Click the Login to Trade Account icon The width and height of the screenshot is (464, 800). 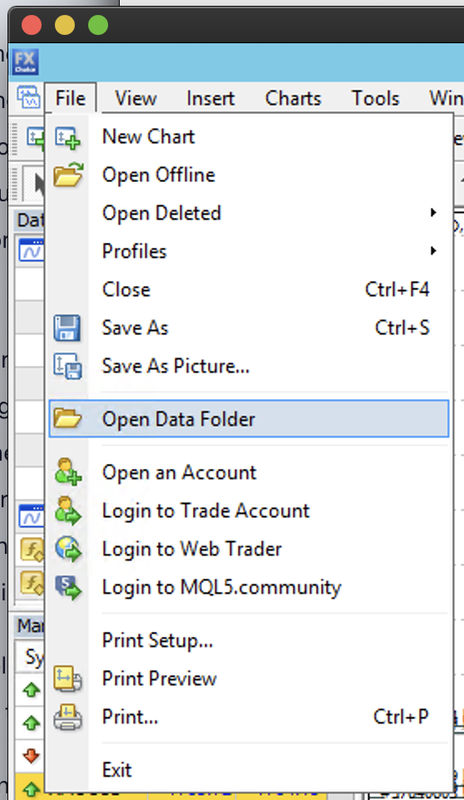(68, 511)
